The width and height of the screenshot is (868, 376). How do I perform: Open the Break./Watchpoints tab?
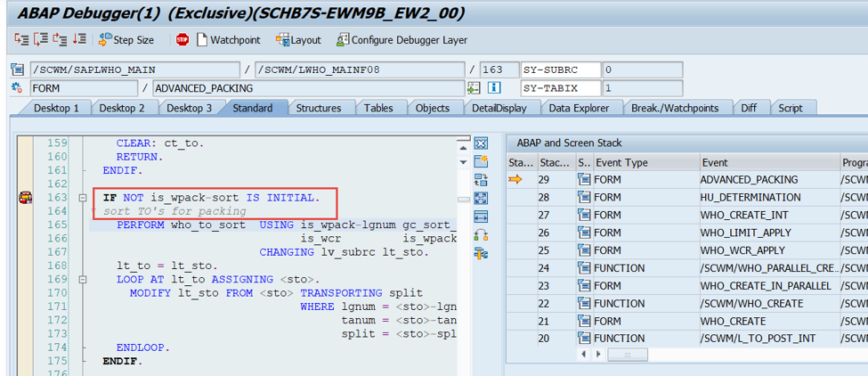click(x=675, y=108)
